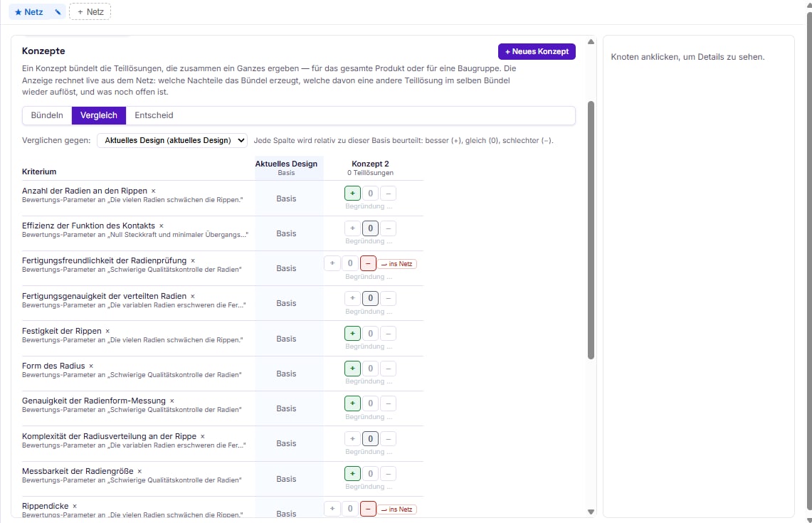This screenshot has height=523, width=812.
Task: Rate Anzahl der Radien as worse (−)
Action: (x=389, y=194)
